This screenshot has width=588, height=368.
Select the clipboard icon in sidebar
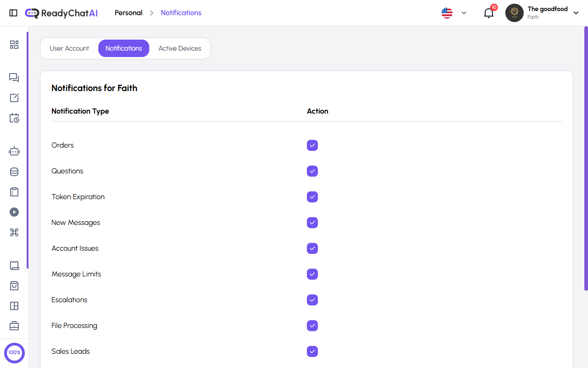(x=14, y=192)
